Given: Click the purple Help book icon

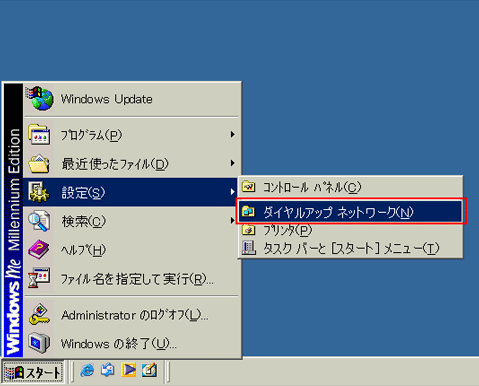Looking at the screenshot, I should 39,249.
